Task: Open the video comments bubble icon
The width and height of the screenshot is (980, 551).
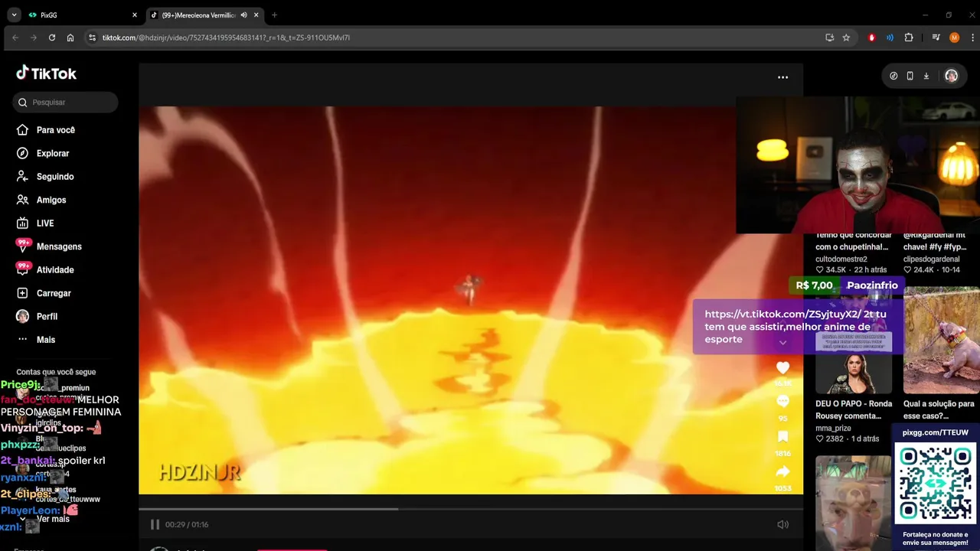Action: coord(782,401)
